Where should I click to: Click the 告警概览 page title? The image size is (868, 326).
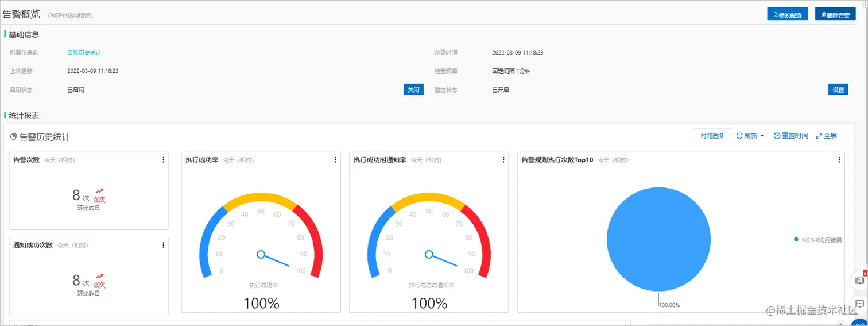(x=21, y=14)
